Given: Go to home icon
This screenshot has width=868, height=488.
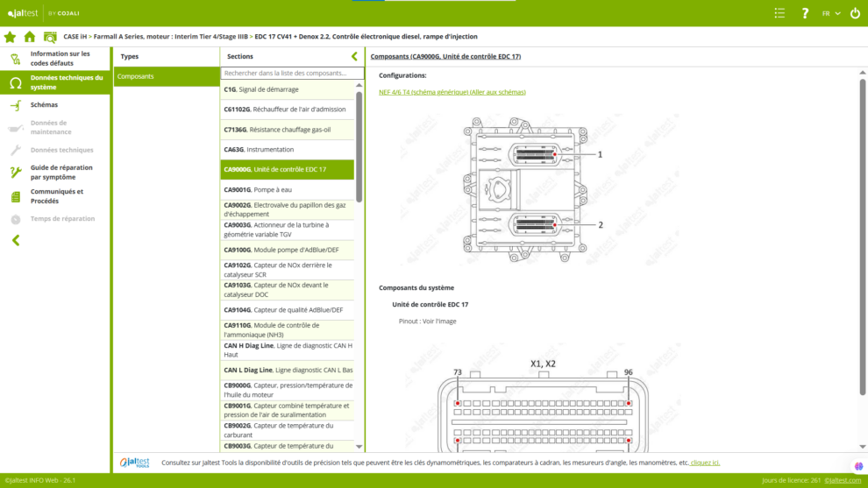Looking at the screenshot, I should [x=30, y=37].
